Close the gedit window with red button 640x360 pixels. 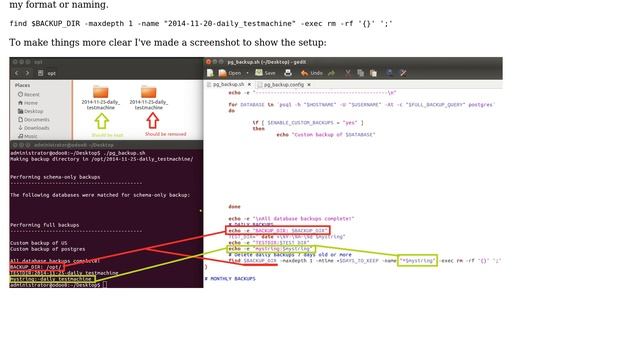[x=208, y=62]
